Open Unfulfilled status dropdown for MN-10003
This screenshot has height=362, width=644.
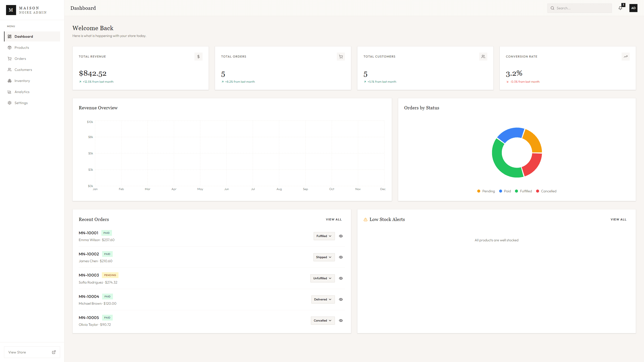click(x=323, y=278)
